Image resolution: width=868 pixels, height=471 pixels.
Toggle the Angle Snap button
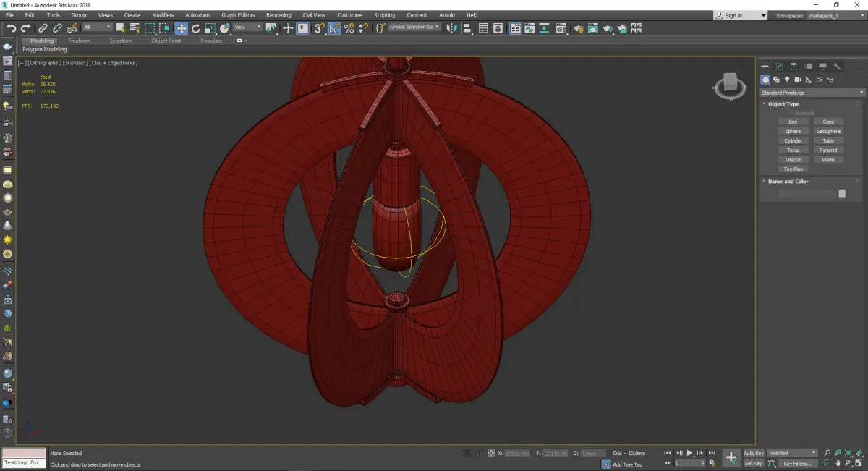point(334,28)
